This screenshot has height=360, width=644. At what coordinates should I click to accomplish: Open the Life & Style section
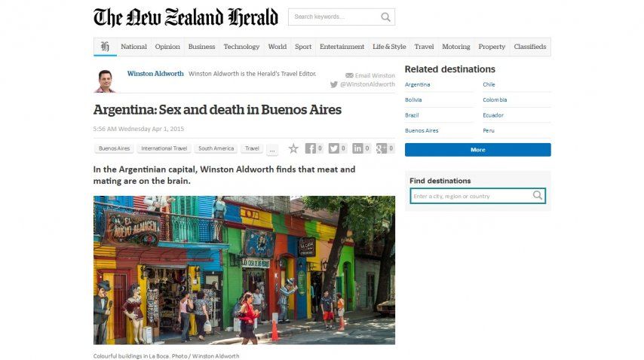389,47
